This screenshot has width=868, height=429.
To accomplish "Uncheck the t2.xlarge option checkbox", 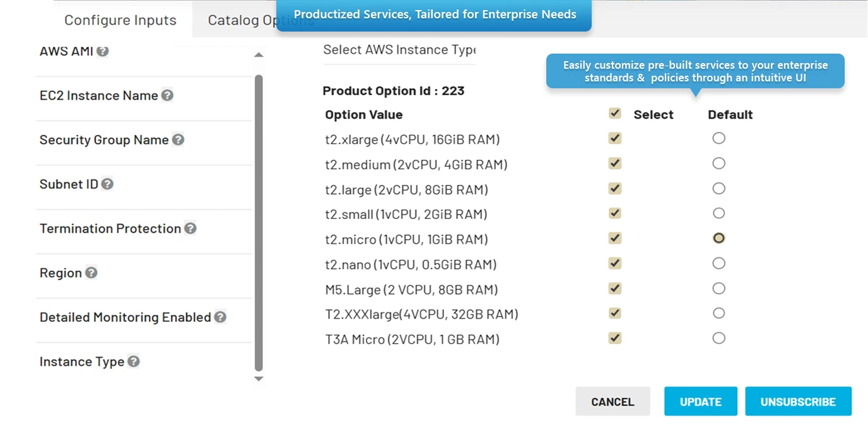I will [614, 138].
